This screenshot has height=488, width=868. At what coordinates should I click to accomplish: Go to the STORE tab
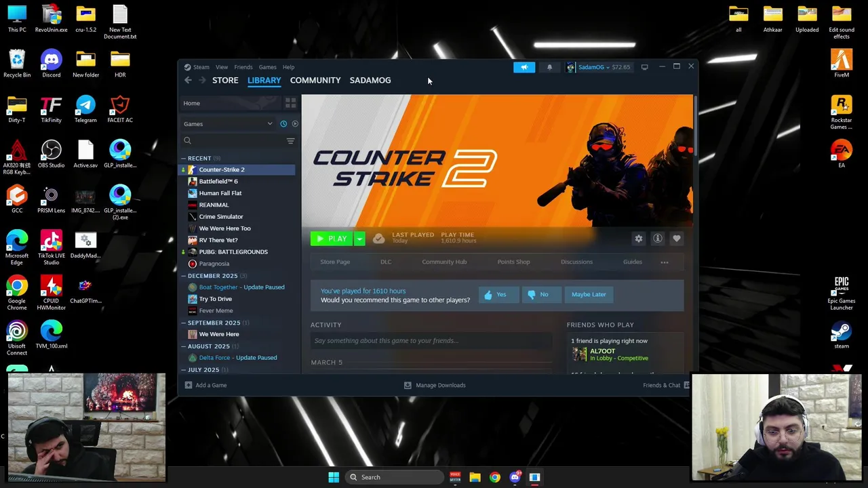coord(225,80)
